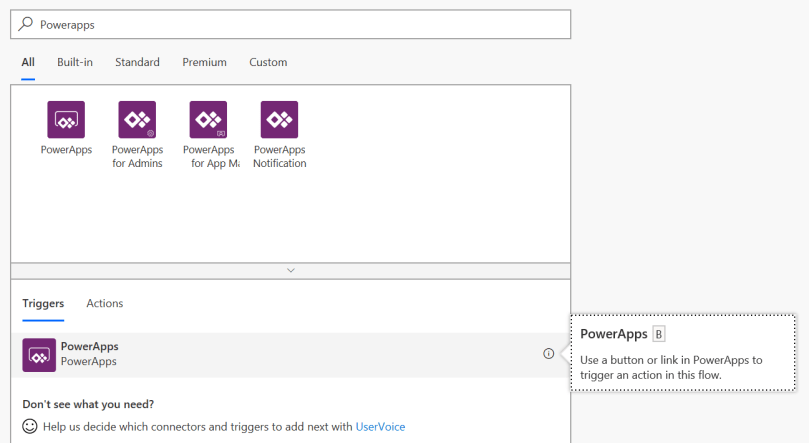This screenshot has height=443, width=809.
Task: Select the PowerApps trigger icon in list
Action: pyautogui.click(x=39, y=355)
